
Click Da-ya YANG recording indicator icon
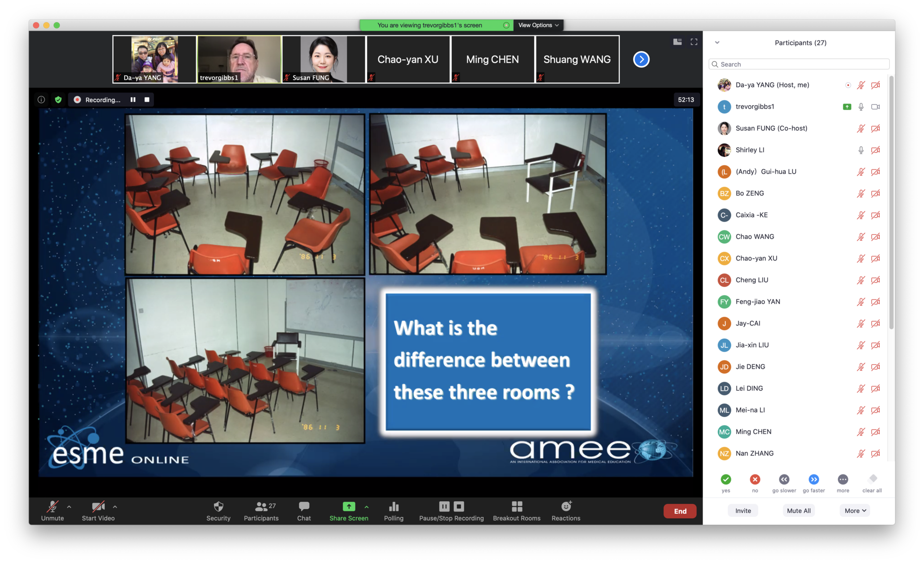coord(848,85)
